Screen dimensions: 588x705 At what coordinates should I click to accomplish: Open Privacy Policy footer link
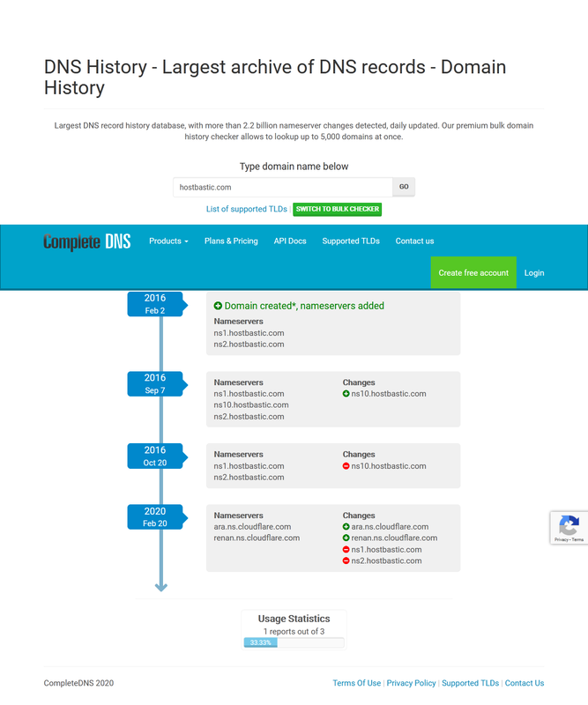click(411, 683)
